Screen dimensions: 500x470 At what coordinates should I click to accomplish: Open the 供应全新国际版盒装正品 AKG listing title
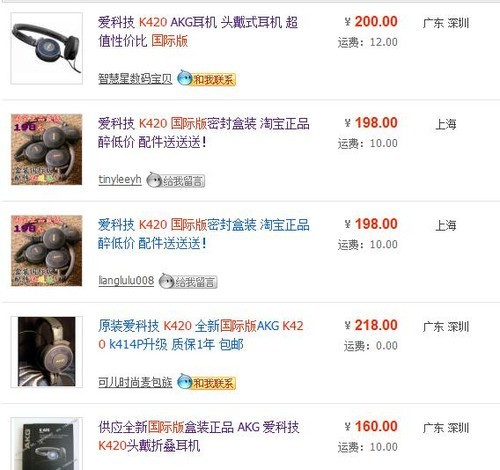click(x=199, y=436)
